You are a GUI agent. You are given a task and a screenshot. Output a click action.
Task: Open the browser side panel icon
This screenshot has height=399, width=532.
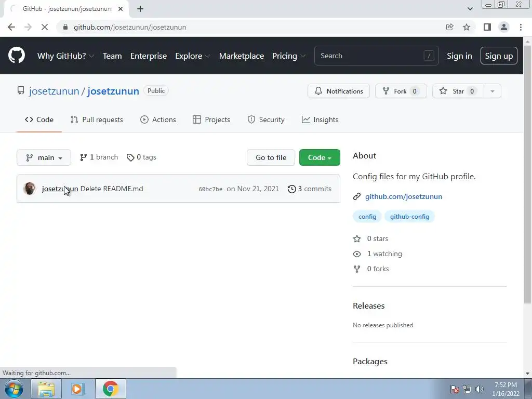tap(487, 27)
